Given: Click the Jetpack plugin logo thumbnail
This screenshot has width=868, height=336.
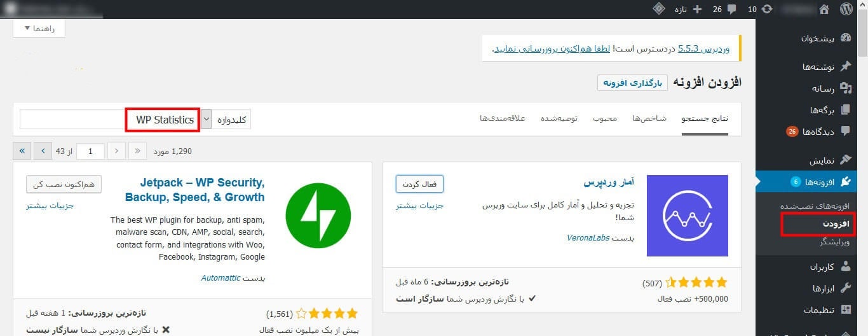Looking at the screenshot, I should pyautogui.click(x=318, y=216).
